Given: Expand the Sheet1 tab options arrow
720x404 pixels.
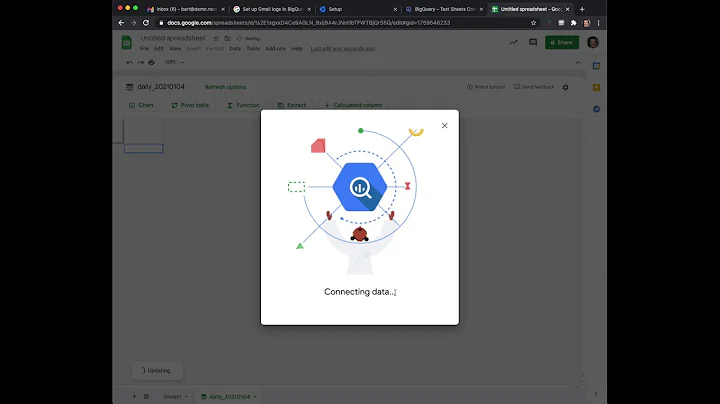Looking at the screenshot, I should pos(186,397).
